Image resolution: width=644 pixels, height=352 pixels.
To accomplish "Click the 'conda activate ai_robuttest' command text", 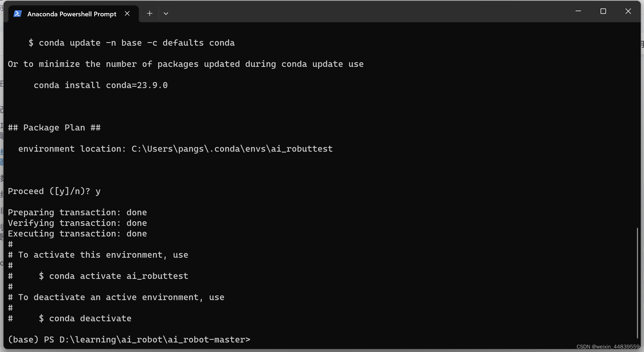I will click(119, 276).
